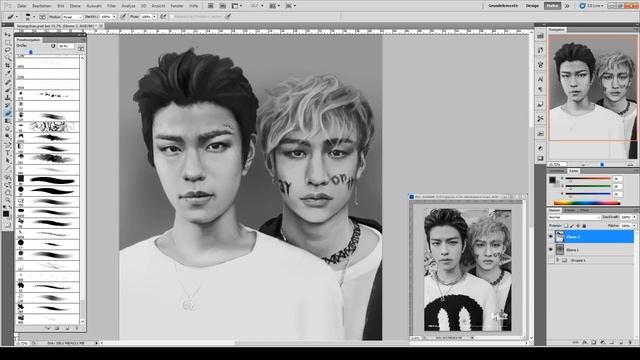Add a layer mask via Layers bottom icon
The width and height of the screenshot is (640, 360).
tap(594, 342)
